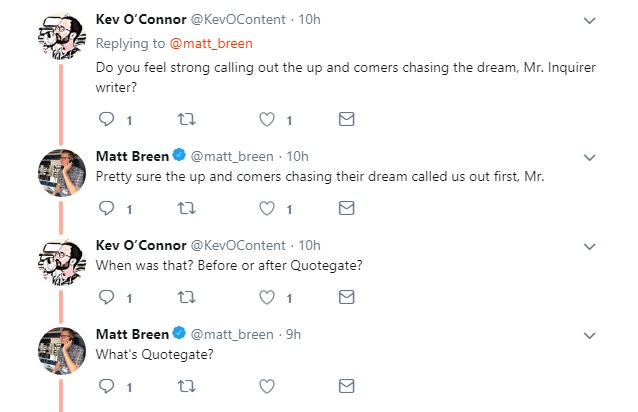Open the 9h timestamp on Matt's last tweet
This screenshot has width=638, height=412.
tap(292, 333)
